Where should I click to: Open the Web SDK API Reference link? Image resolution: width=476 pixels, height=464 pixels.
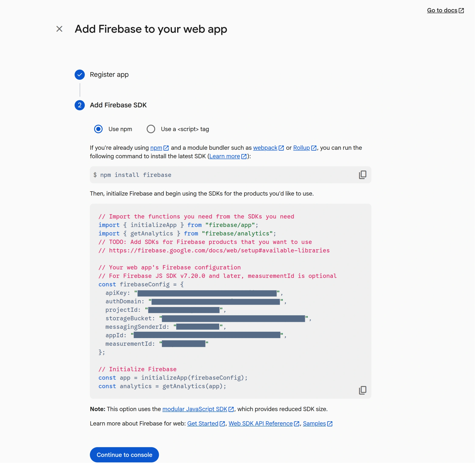pyautogui.click(x=261, y=425)
